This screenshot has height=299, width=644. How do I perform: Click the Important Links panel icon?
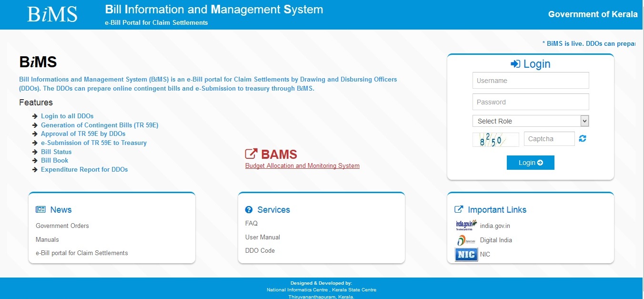pyautogui.click(x=459, y=208)
